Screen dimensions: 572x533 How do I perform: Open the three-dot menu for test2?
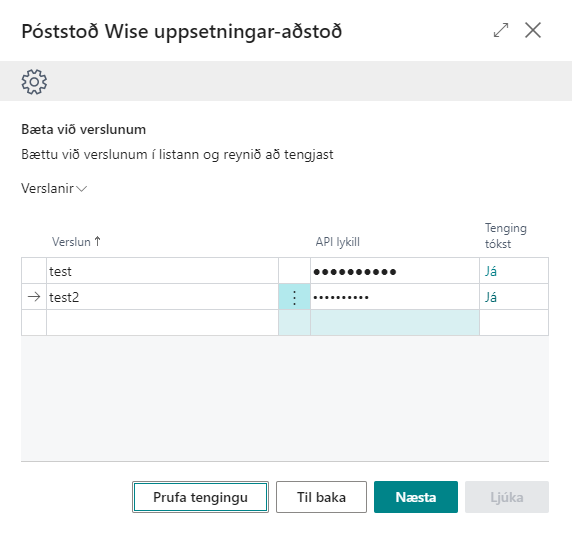[294, 297]
